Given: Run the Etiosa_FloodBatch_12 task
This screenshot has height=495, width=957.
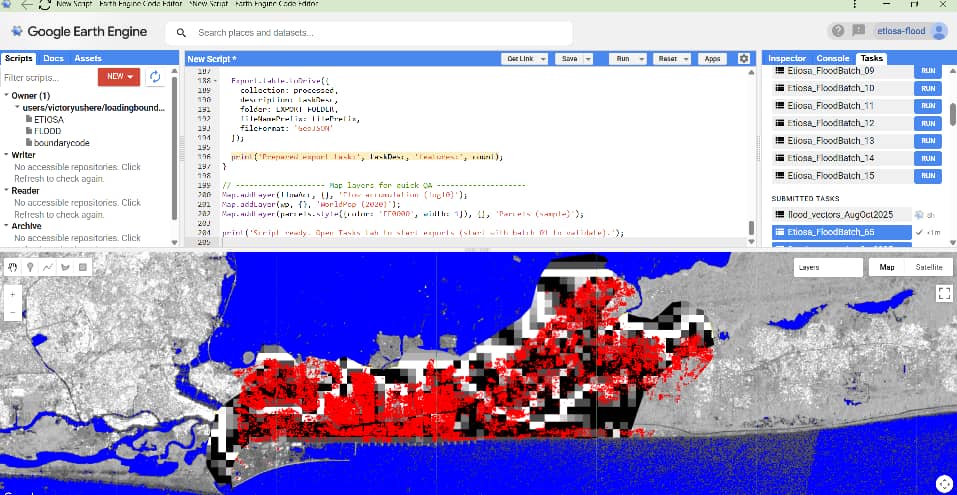Looking at the screenshot, I should click(x=927, y=123).
